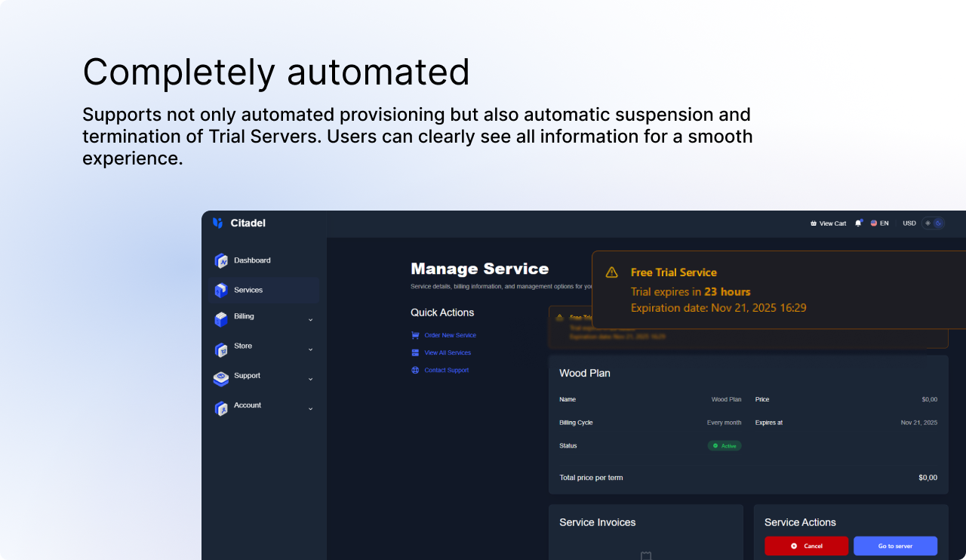This screenshot has width=966, height=560.
Task: Expand the Support menu chevron
Action: coord(310,379)
